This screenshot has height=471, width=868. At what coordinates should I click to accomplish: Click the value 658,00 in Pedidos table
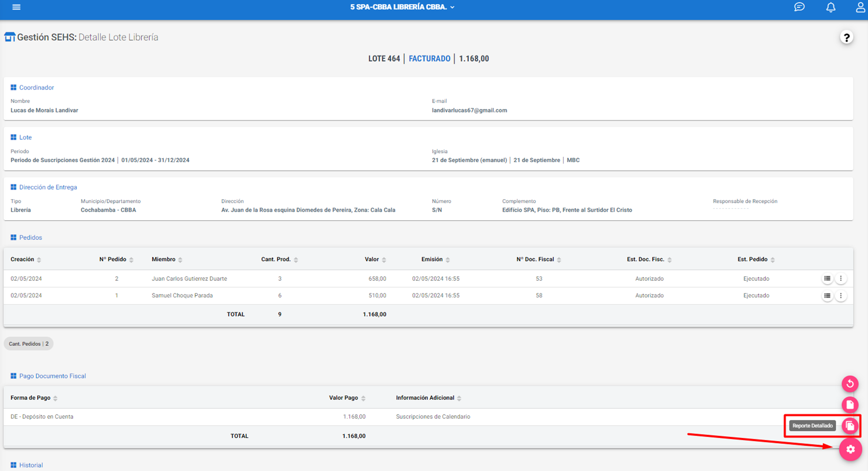pyautogui.click(x=377, y=278)
